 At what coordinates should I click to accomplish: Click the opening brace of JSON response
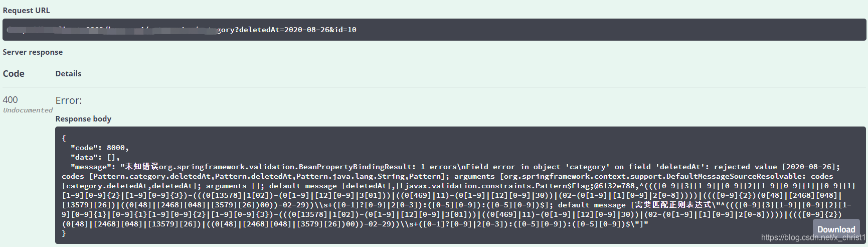click(x=64, y=138)
